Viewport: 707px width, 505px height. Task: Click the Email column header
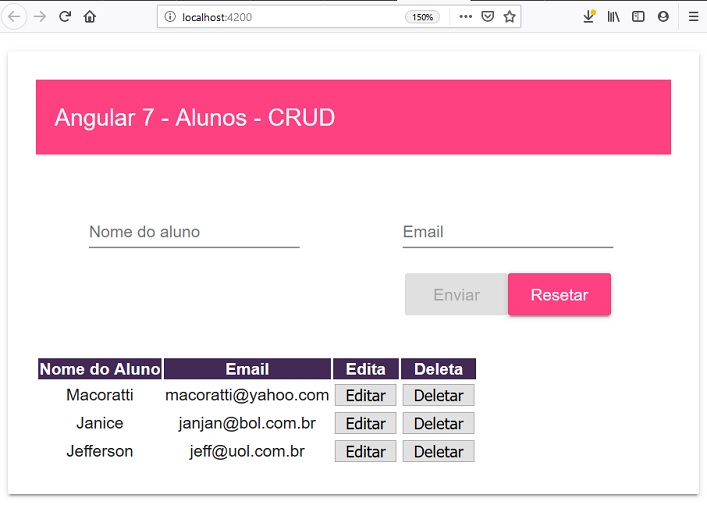point(247,369)
